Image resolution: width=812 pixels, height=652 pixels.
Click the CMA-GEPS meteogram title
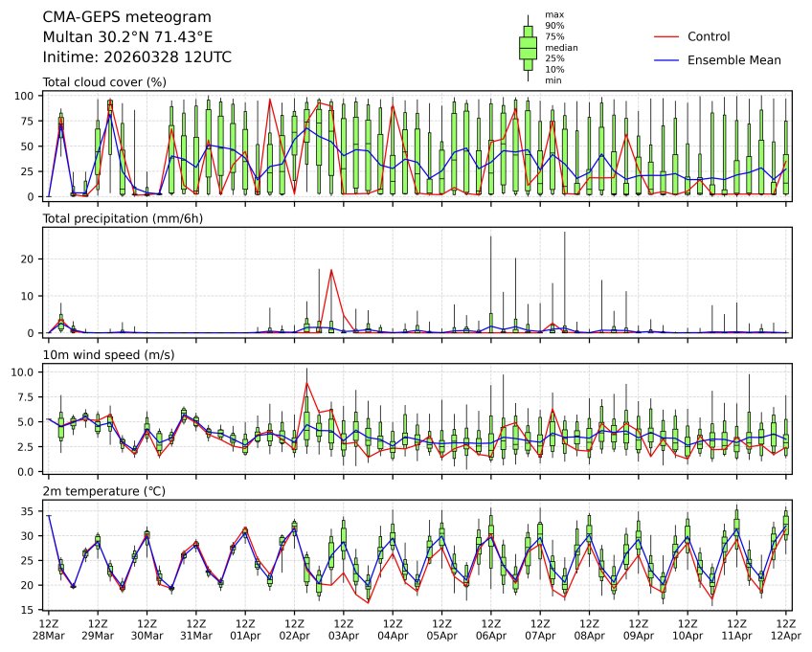(126, 17)
